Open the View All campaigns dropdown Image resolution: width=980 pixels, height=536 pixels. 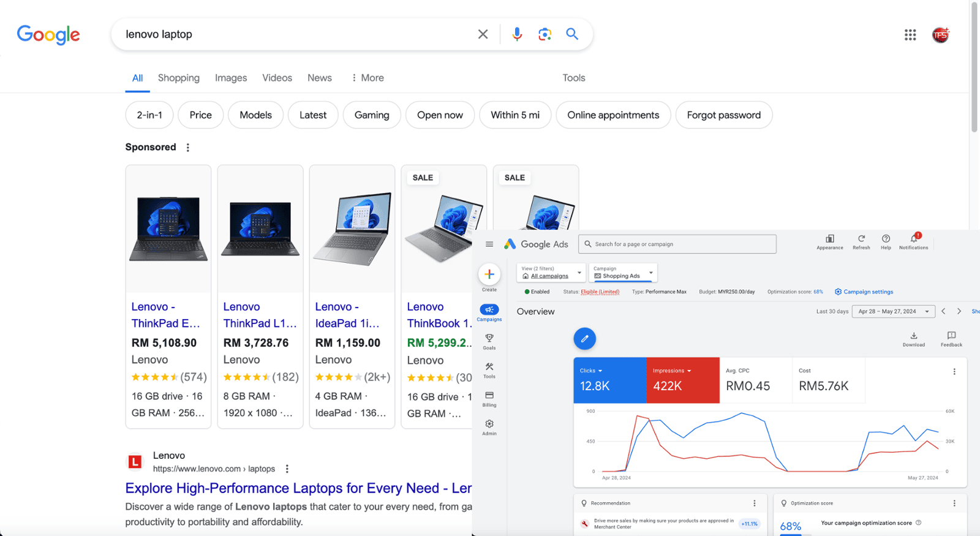(x=551, y=273)
